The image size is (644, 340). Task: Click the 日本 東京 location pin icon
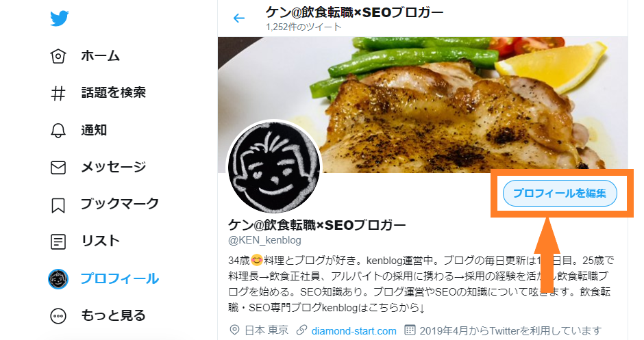(234, 330)
